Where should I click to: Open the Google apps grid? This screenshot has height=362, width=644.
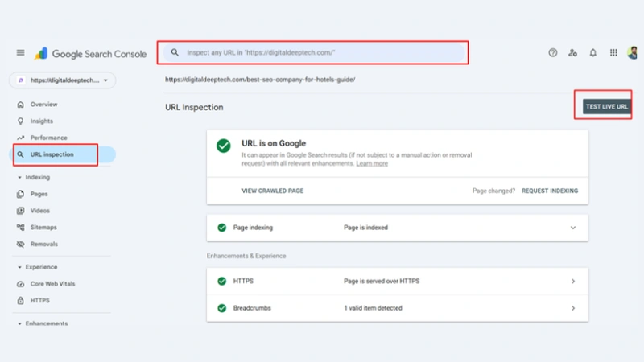click(613, 52)
